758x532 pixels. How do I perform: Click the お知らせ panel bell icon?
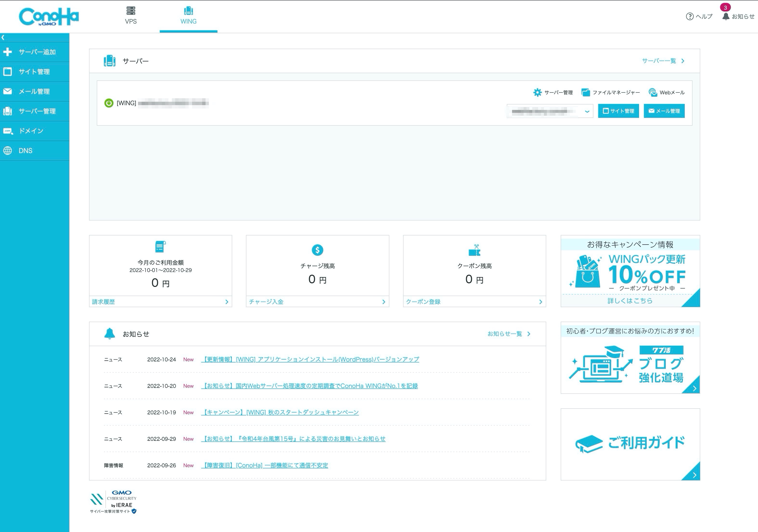pos(109,334)
